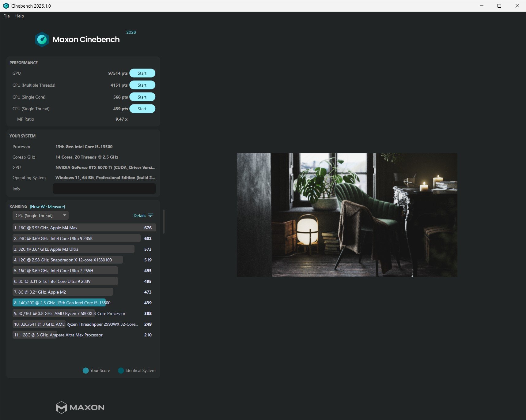Select the Snapdragon X 12-core X1E80100 row
Screen dimensions: 526x420
84,260
